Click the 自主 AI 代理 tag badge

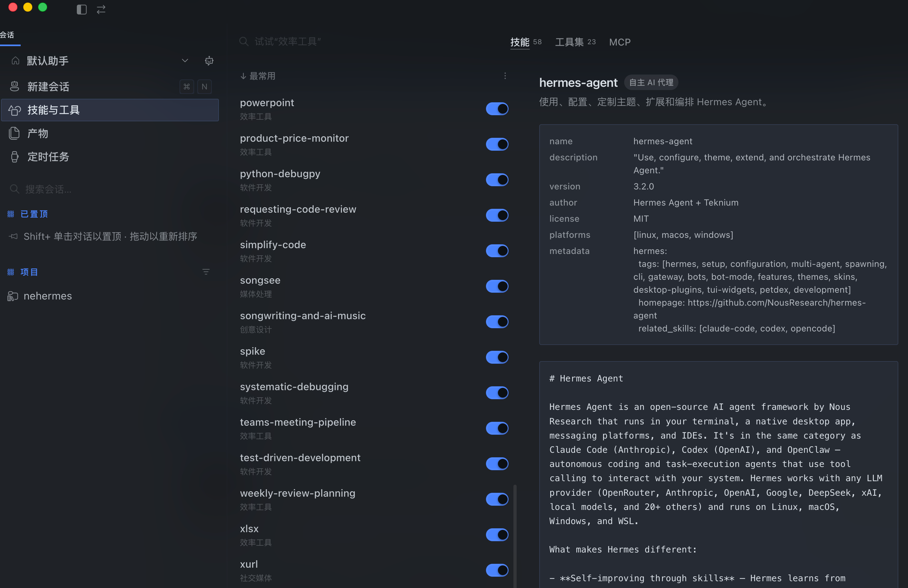(x=651, y=83)
